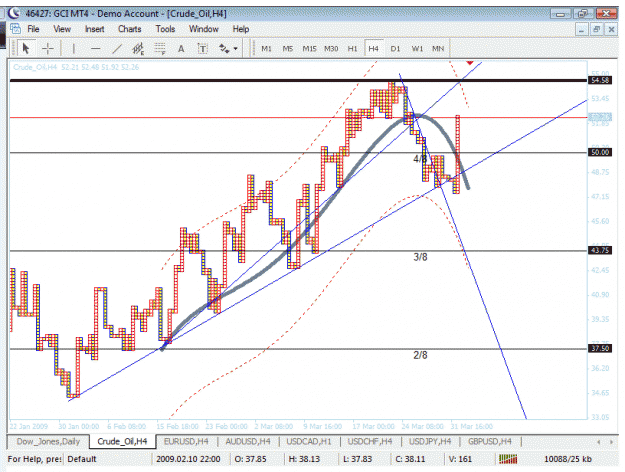Screen dimensions: 625x472
Task: Click the V: 161 volume readout
Action: [x=460, y=459]
